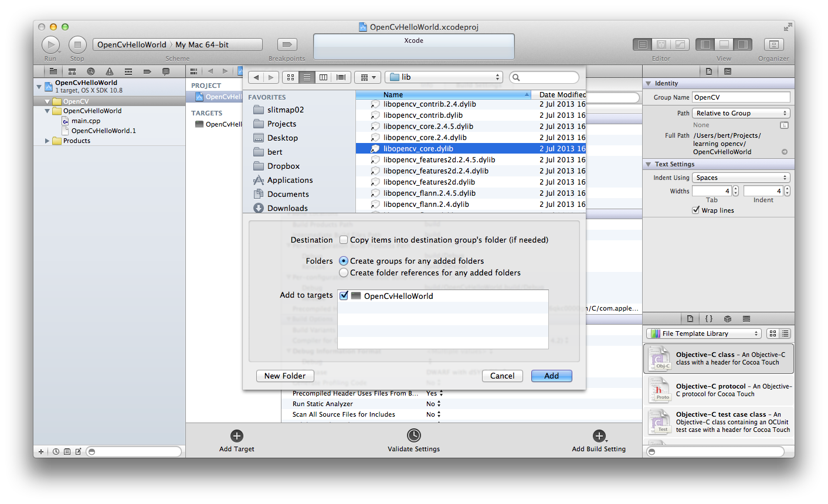Collapse the Identity section in inspector
The height and width of the screenshot is (504, 828).
coord(649,84)
